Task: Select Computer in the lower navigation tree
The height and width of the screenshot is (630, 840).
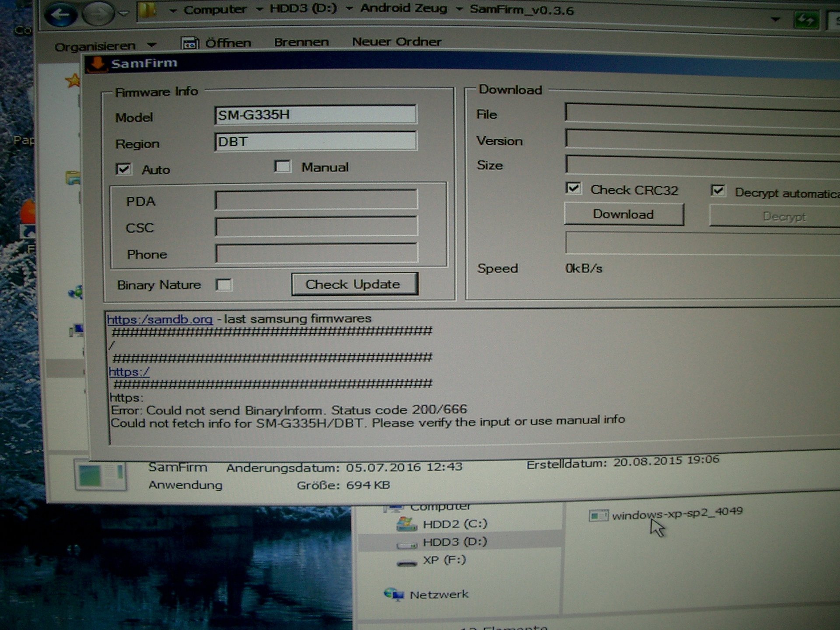Action: (441, 507)
